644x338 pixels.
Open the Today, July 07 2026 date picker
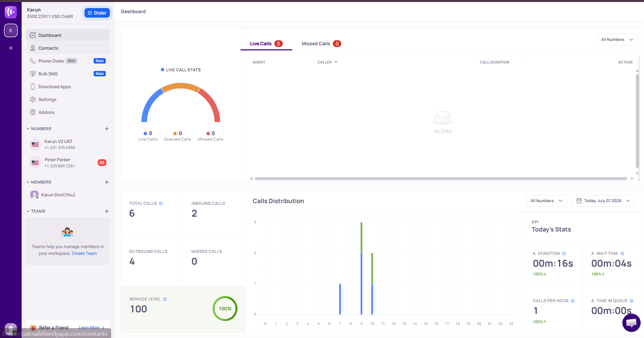tap(603, 201)
